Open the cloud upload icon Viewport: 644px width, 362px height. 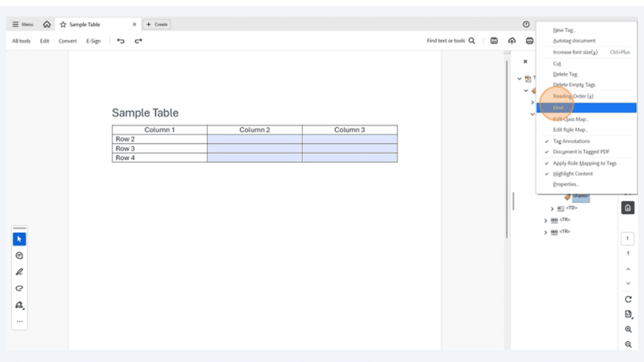point(511,40)
